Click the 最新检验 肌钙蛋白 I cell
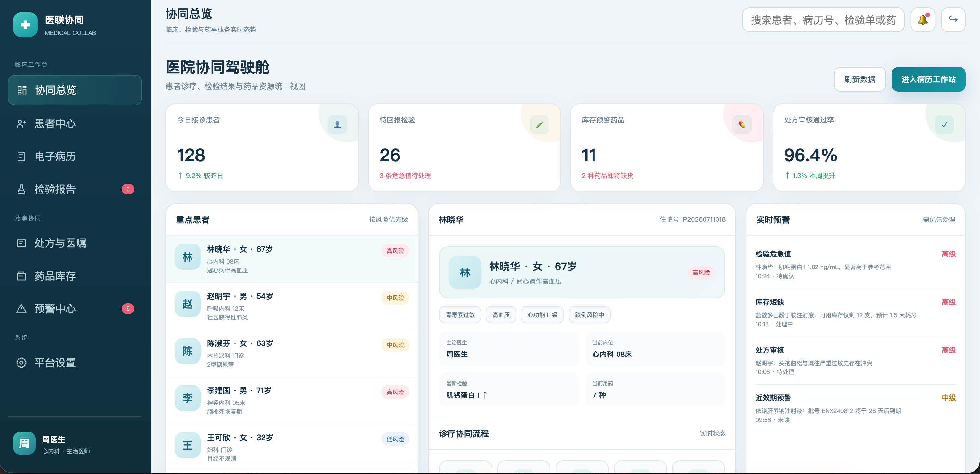Image resolution: width=980 pixels, height=474 pixels. 508,390
